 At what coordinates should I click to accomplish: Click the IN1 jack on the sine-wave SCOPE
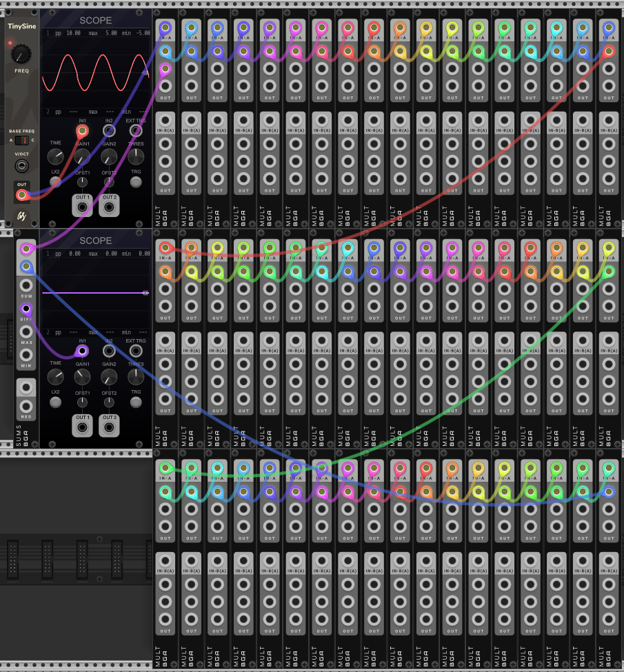pyautogui.click(x=82, y=131)
